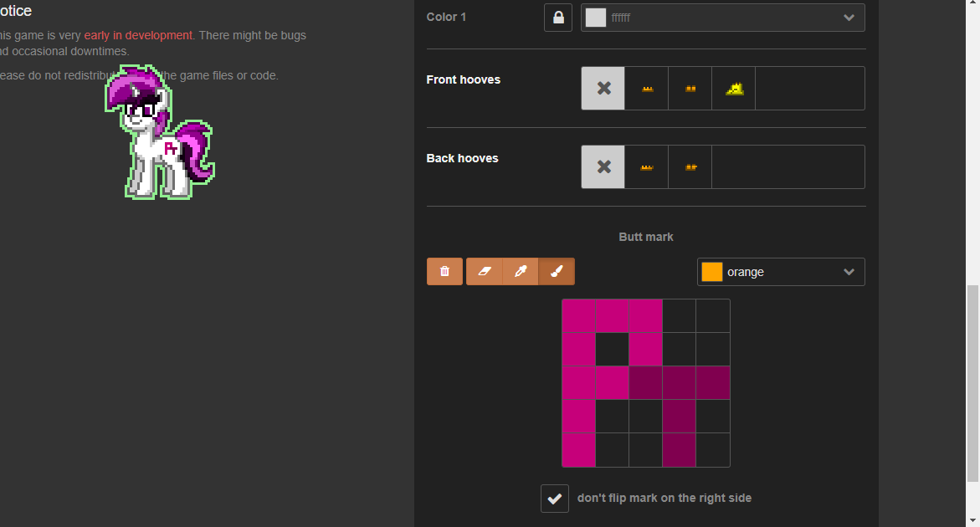Paint dark purple cell row 3 column 3
Viewport: 980px width, 527px height.
(x=645, y=383)
